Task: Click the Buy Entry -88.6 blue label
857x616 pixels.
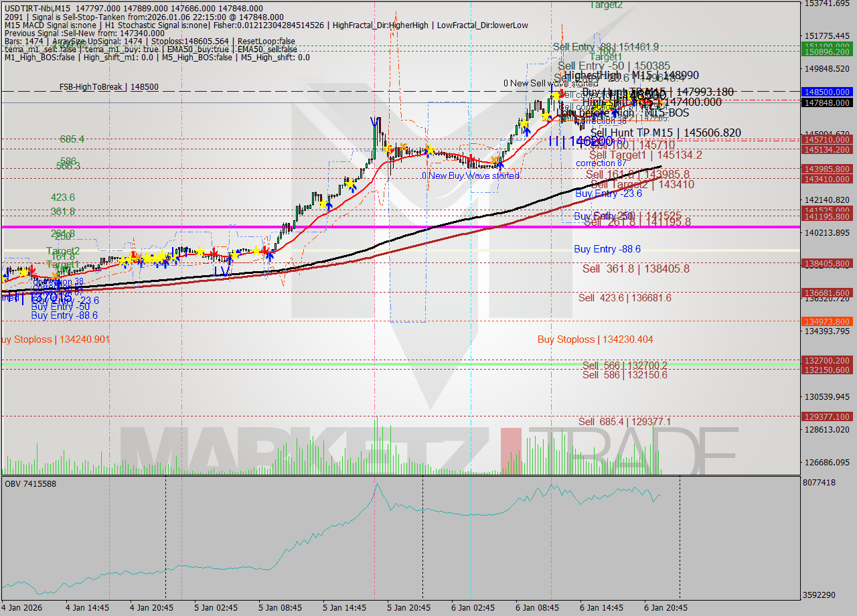Action: pyautogui.click(x=607, y=249)
